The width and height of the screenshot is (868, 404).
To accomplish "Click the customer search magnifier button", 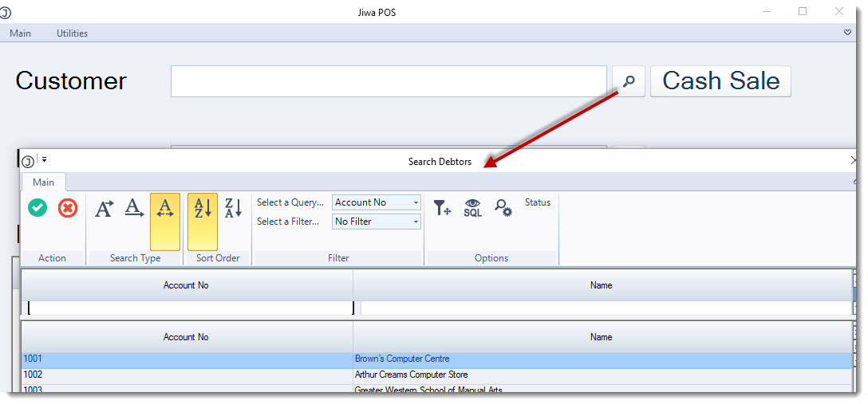I will pyautogui.click(x=629, y=81).
